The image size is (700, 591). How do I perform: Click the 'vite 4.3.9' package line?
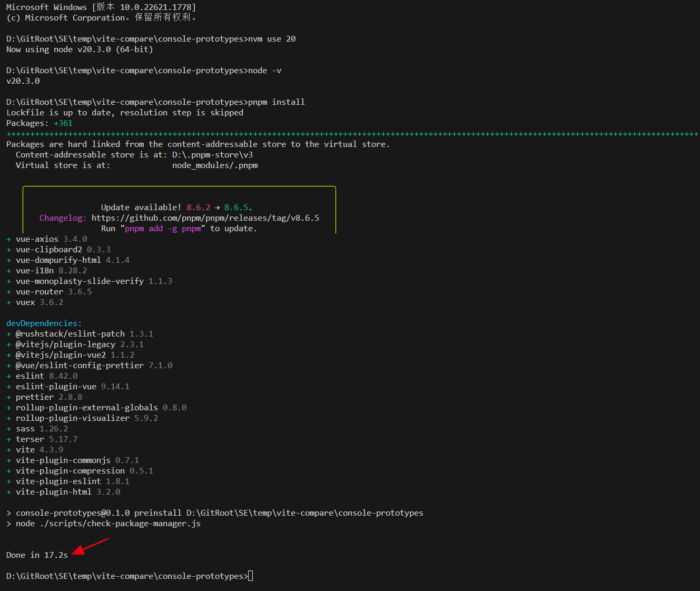(35, 450)
